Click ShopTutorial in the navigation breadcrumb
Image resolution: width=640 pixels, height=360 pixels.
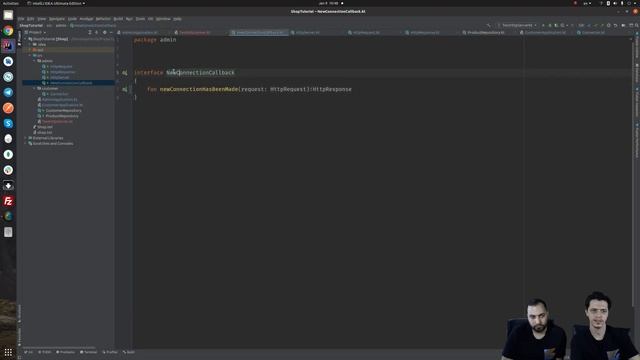[x=31, y=25]
